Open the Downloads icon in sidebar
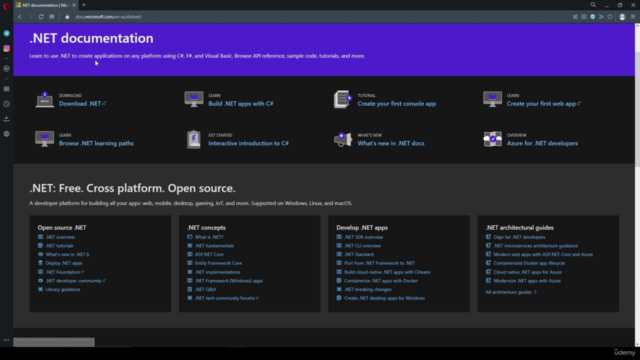 coord(7,119)
